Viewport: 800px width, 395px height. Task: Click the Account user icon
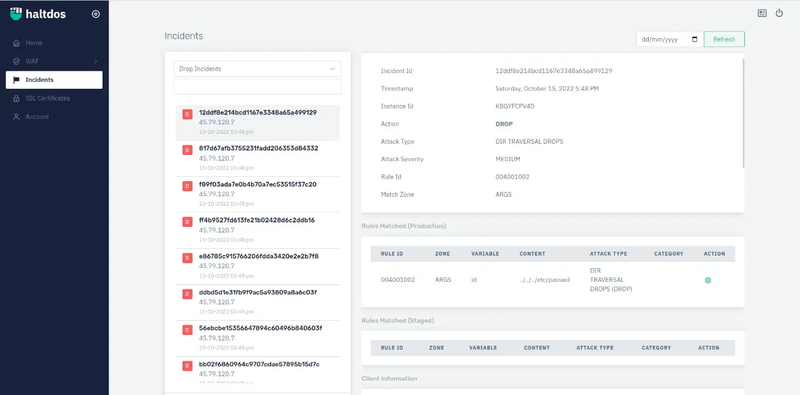click(16, 117)
